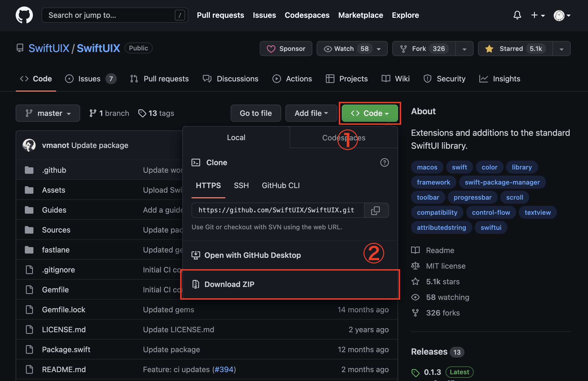The width and height of the screenshot is (588, 381).
Task: Open the Package.swift file
Action: [x=66, y=349]
